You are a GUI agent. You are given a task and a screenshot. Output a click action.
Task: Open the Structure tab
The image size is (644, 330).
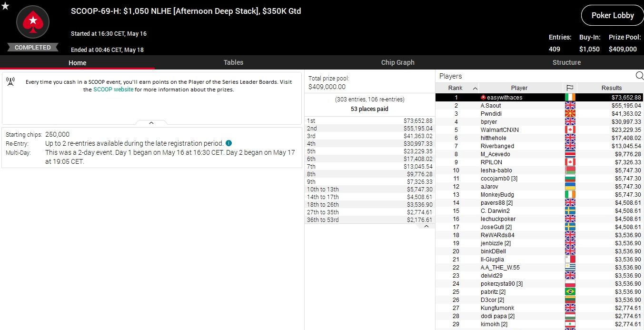point(566,62)
